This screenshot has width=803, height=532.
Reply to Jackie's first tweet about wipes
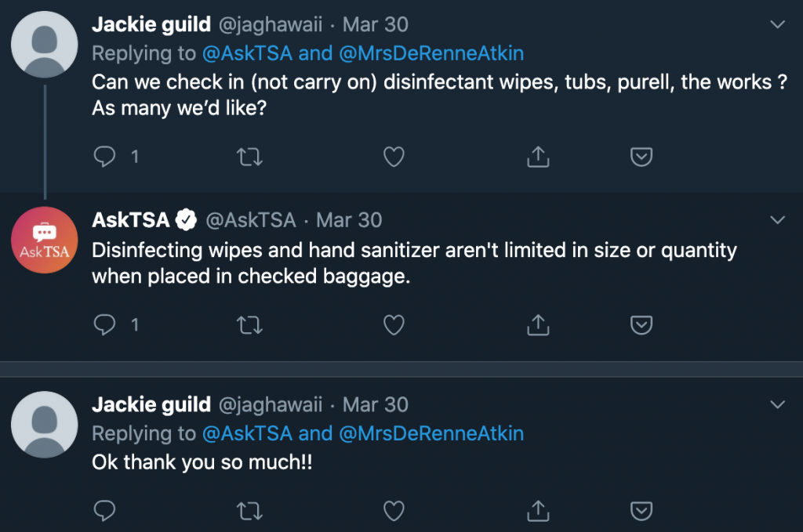(104, 157)
